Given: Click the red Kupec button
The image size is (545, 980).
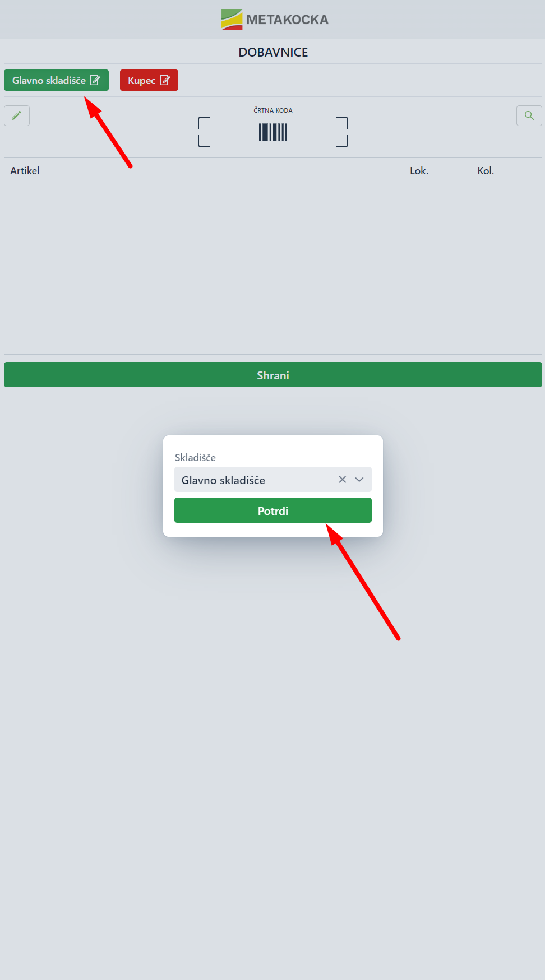Looking at the screenshot, I should tap(149, 80).
